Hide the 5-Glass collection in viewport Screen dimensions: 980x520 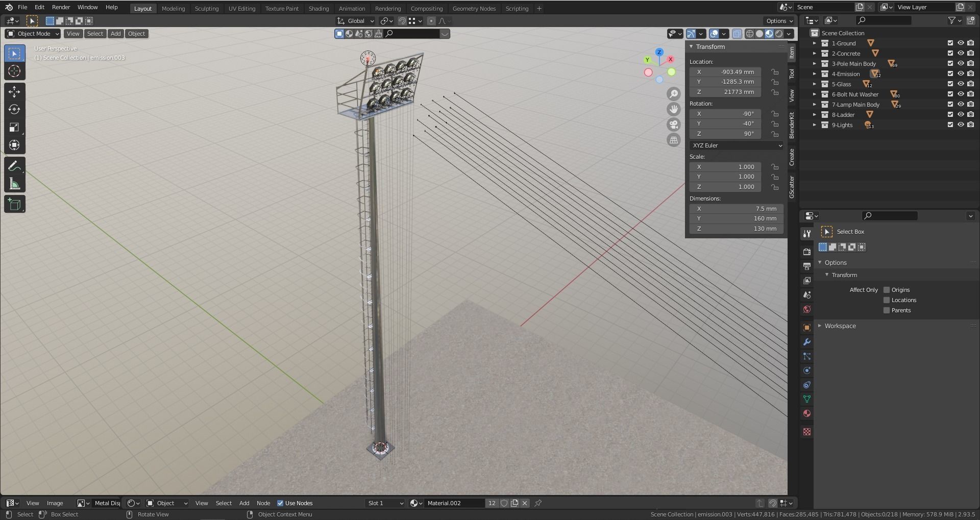[x=961, y=84]
